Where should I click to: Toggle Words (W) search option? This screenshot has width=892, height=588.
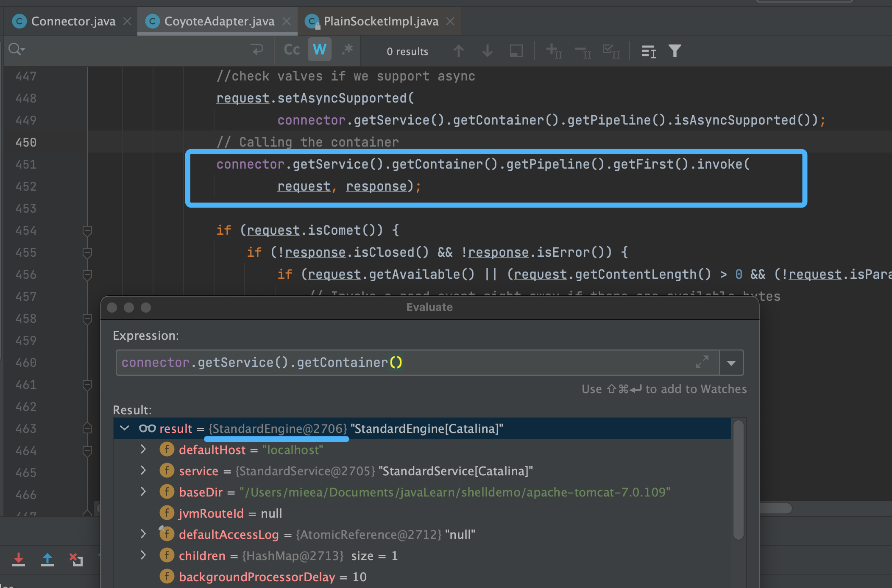[x=320, y=50]
